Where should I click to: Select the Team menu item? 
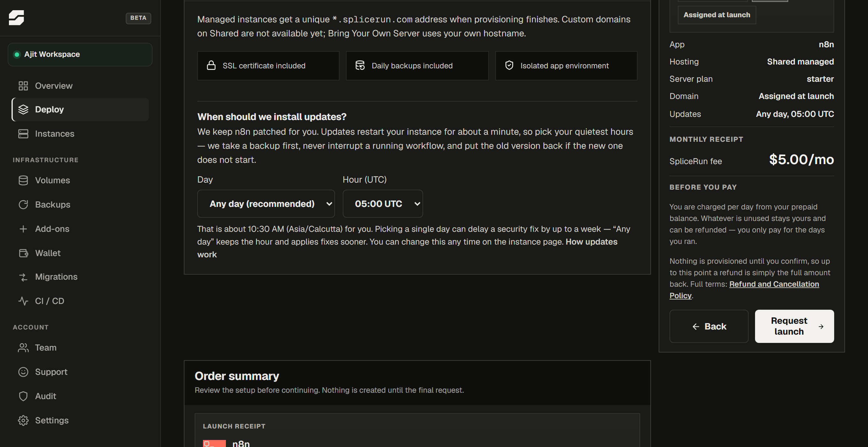pyautogui.click(x=80, y=348)
